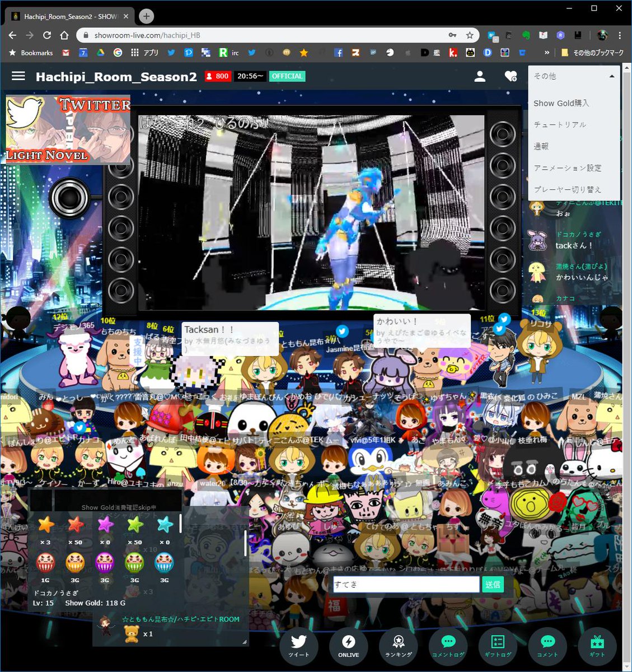Screen dimensions: 632x672
Task: Open the コメントログ comment log button
Action: (x=448, y=645)
